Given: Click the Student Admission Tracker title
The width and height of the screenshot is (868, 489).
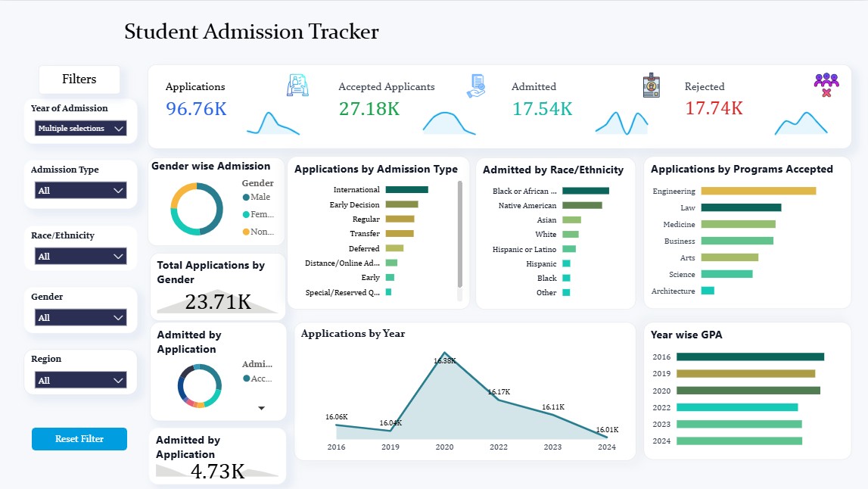Looking at the screenshot, I should pyautogui.click(x=251, y=32).
